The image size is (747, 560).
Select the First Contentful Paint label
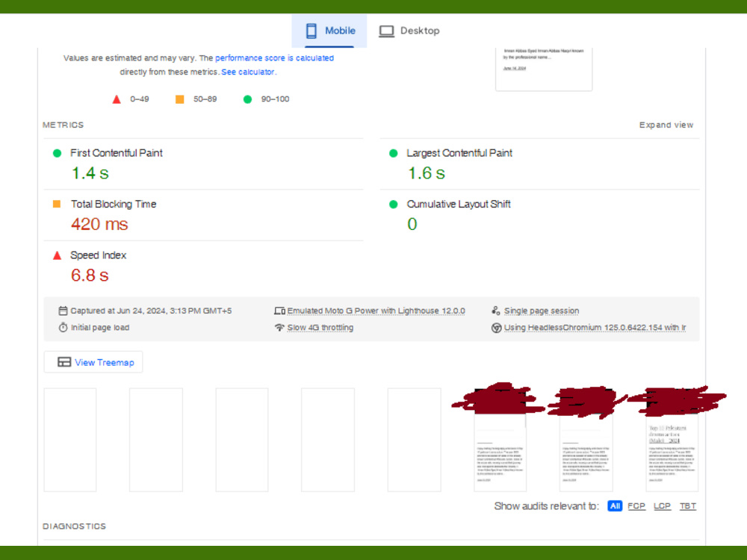pos(117,153)
